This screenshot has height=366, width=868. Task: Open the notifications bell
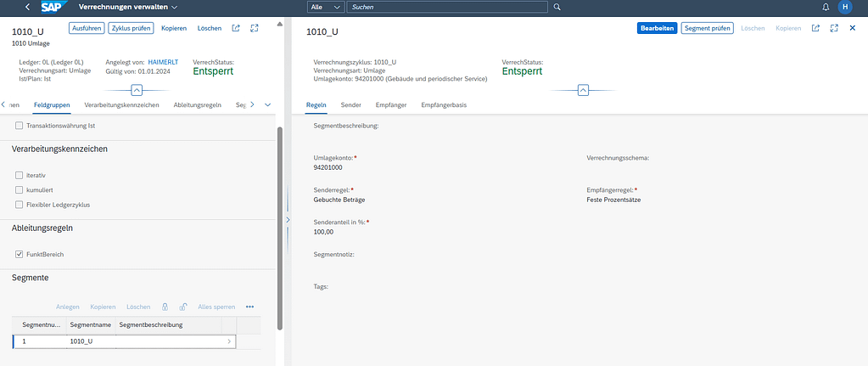(x=826, y=7)
